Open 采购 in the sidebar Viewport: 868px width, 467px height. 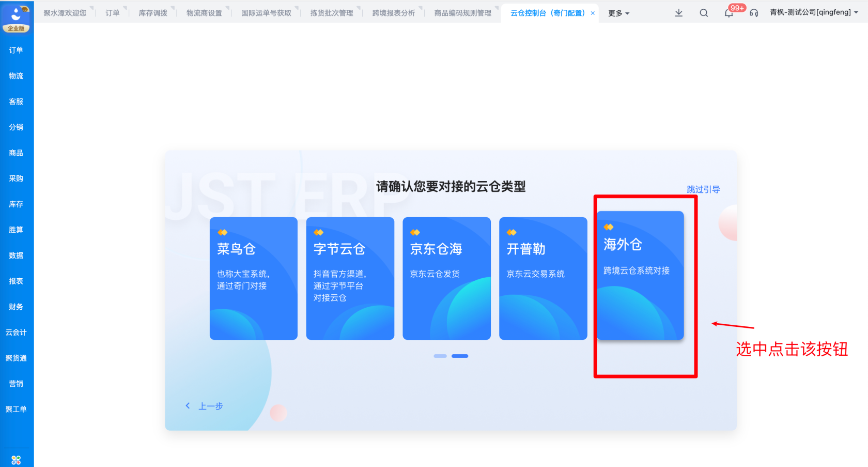coord(16,178)
